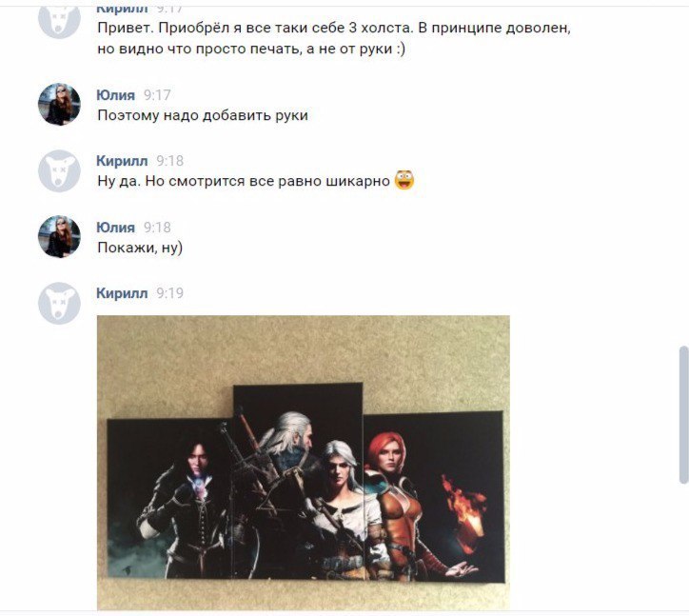The height and width of the screenshot is (616, 689).
Task: Open Юлия's avatar beside the 9:17 message
Action: tap(59, 104)
